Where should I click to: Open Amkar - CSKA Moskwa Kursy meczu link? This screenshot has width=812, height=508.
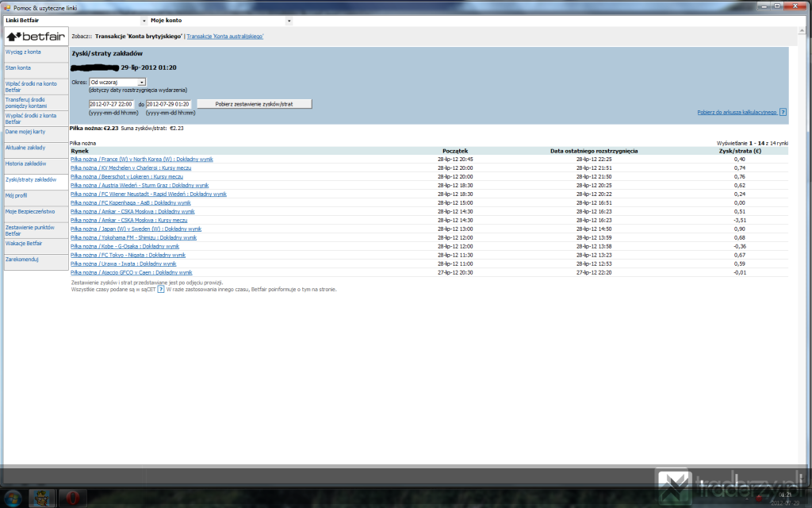coord(129,221)
